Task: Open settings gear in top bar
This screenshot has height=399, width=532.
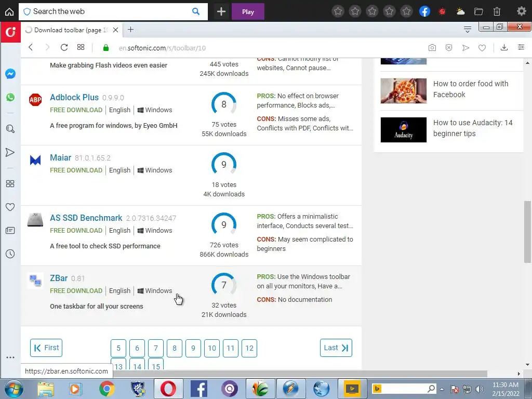Action: point(522,11)
